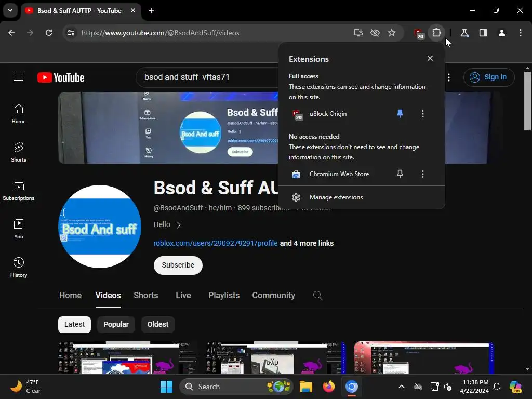Screen dimensions: 532x399
Task: Pin Chromium Web Store to the toolbar
Action: (x=400, y=174)
